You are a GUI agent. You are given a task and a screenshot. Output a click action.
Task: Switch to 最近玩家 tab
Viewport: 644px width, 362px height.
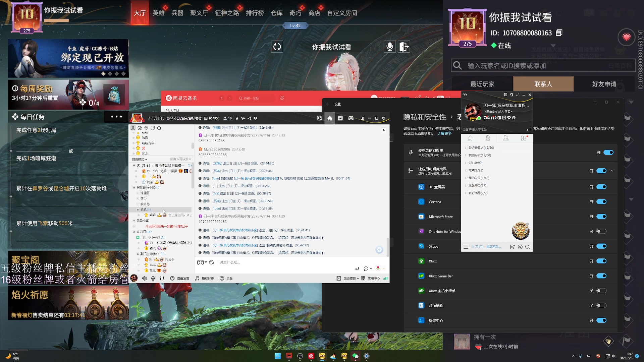point(482,84)
